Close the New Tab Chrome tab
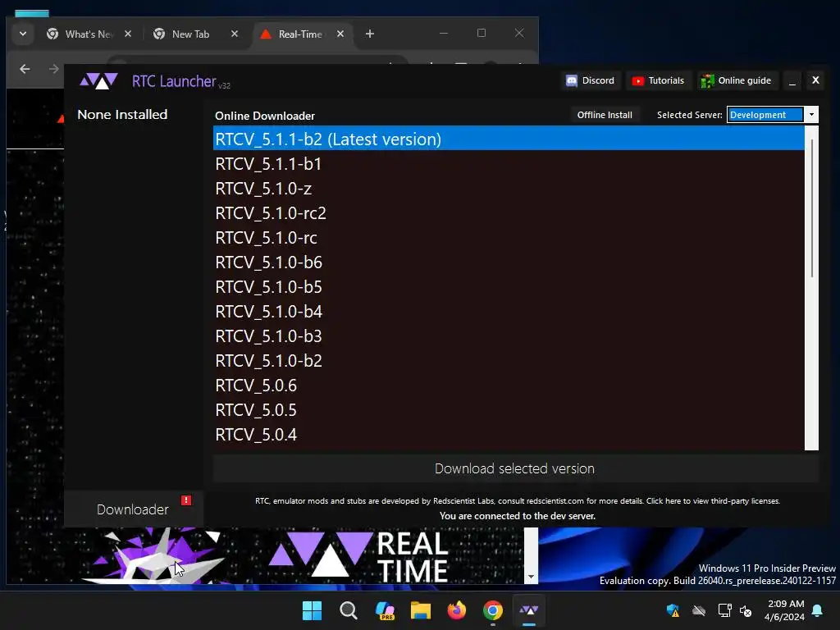Viewport: 840px width, 630px height. [x=235, y=34]
